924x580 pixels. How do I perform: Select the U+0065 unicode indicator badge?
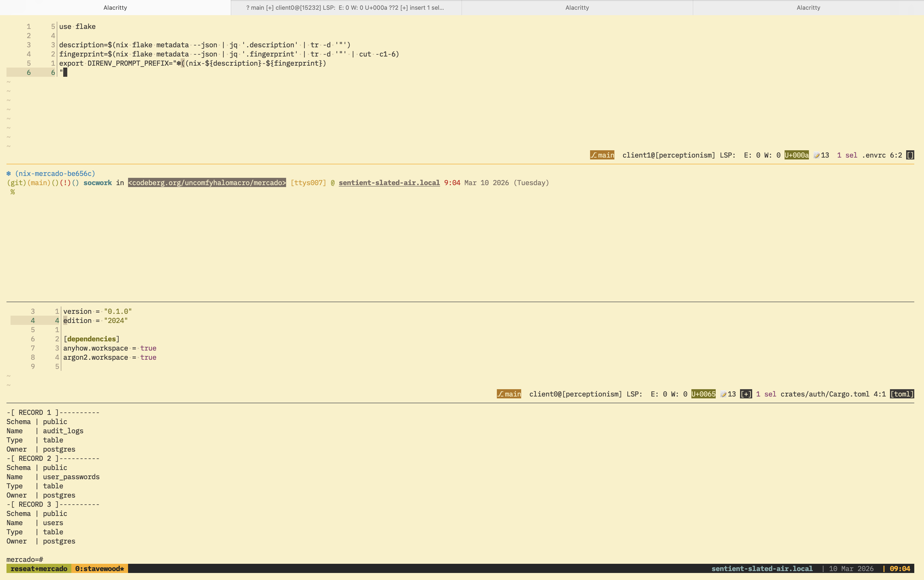click(x=703, y=394)
